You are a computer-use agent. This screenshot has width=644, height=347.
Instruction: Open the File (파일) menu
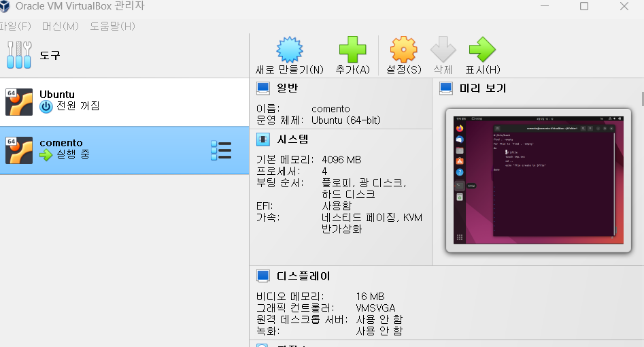pos(15,27)
